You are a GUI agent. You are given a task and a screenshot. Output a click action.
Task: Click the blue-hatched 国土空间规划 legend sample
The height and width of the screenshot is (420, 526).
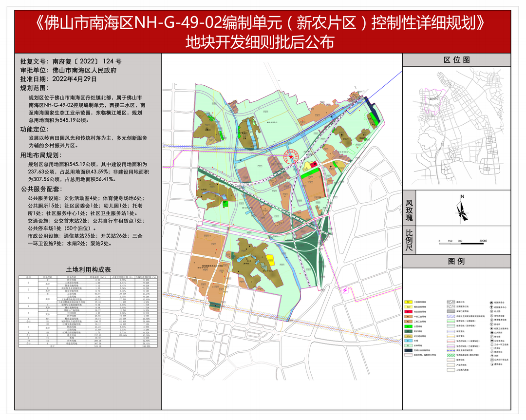(x=451, y=316)
